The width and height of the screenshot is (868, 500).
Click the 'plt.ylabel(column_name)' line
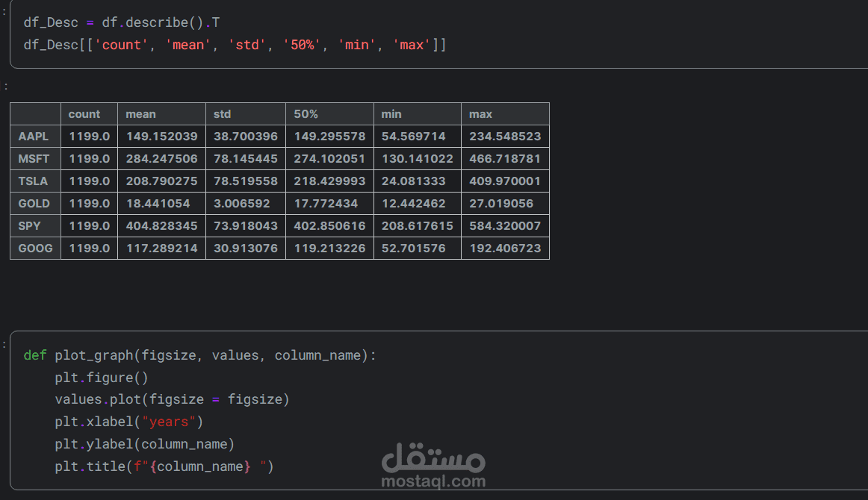tap(144, 444)
